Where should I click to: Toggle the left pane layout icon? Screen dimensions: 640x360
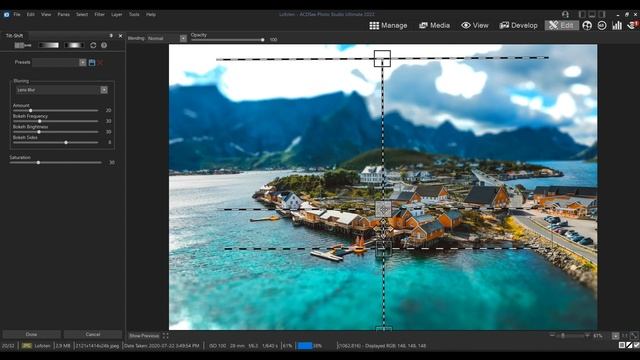coord(582,14)
